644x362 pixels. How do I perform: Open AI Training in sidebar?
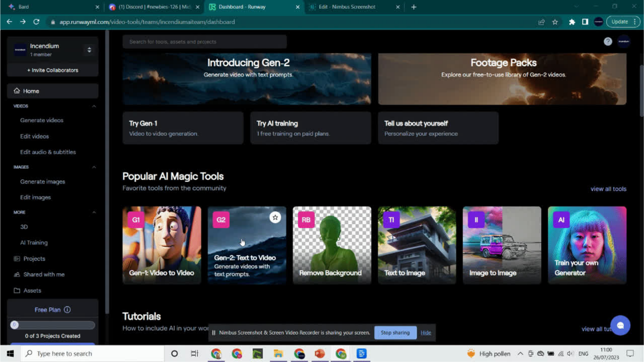(x=34, y=243)
